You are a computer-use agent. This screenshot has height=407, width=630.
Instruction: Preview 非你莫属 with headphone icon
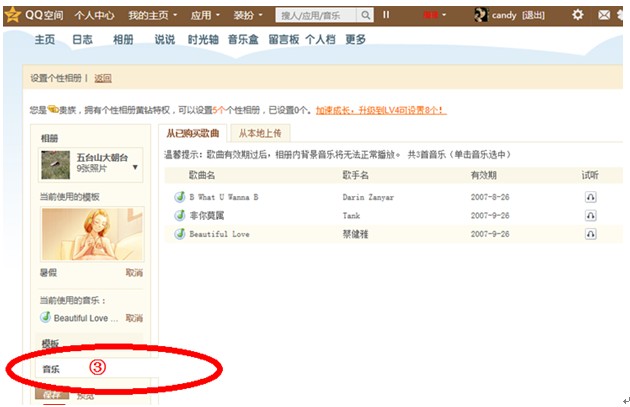click(590, 215)
